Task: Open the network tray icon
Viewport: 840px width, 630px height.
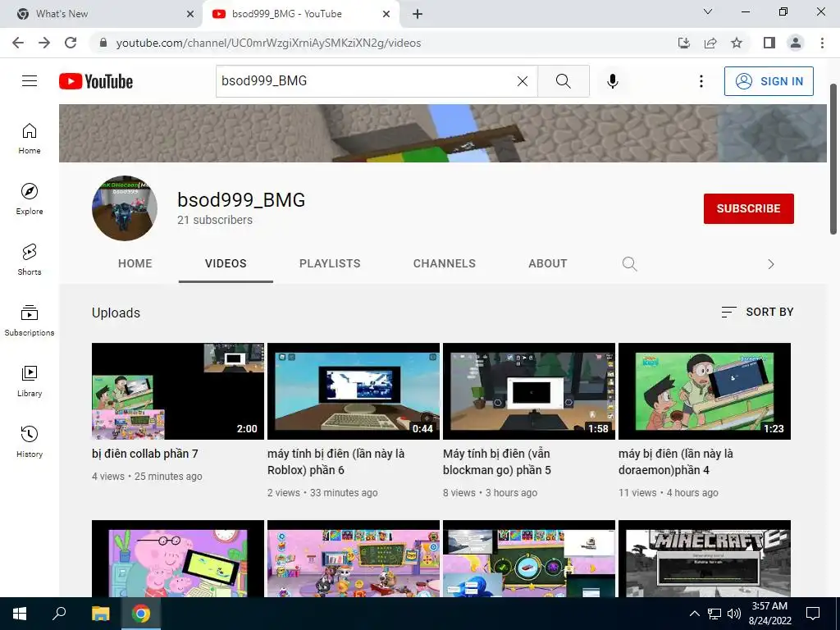Action: 714,614
